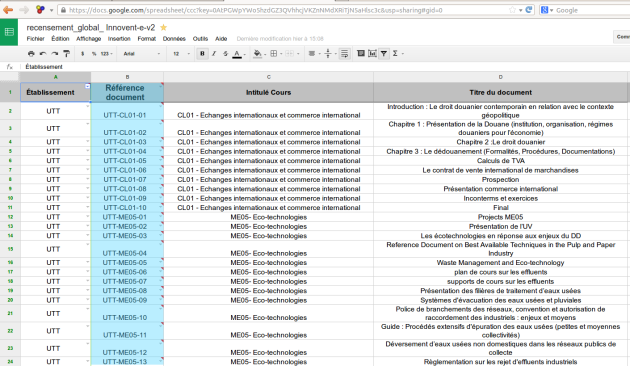Select cell 'Waste Management and Eco-technology'
This screenshot has height=366, width=630.
pos(501,263)
